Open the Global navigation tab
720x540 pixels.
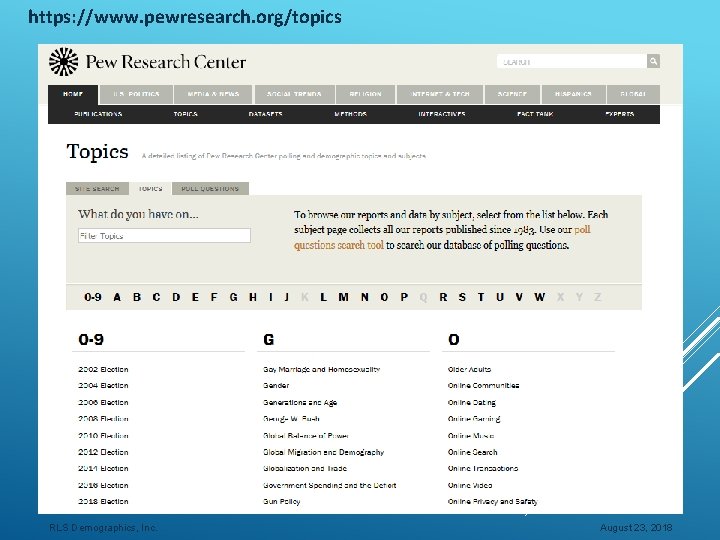click(633, 94)
